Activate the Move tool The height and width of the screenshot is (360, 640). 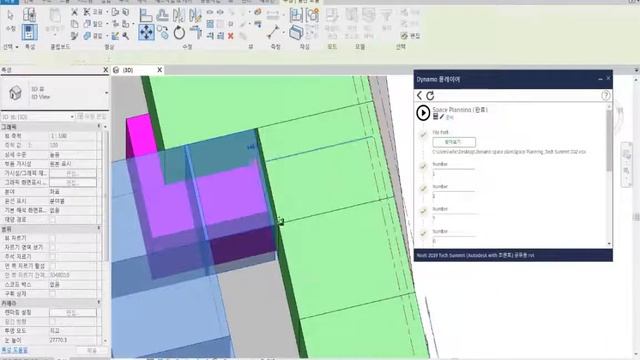tap(146, 32)
